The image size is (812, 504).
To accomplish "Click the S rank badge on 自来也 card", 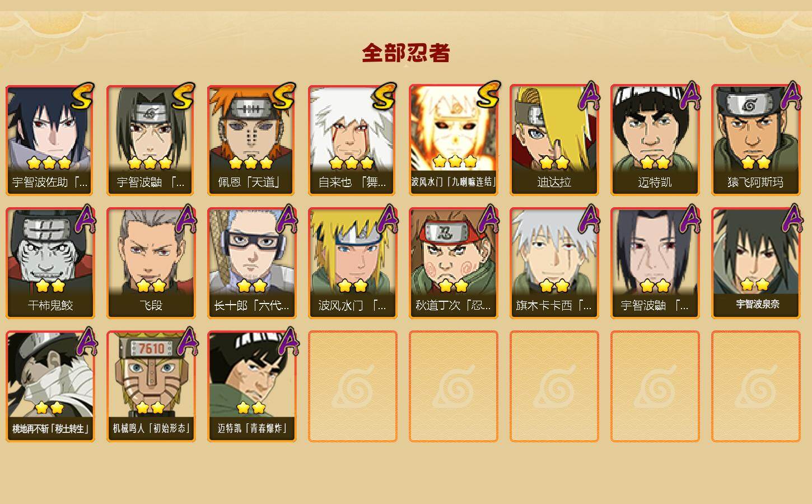I will [x=384, y=96].
